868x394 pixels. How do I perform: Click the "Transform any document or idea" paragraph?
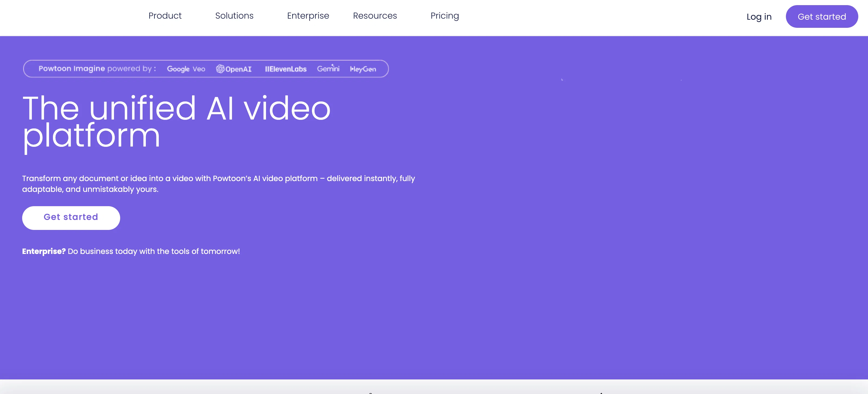coord(218,184)
